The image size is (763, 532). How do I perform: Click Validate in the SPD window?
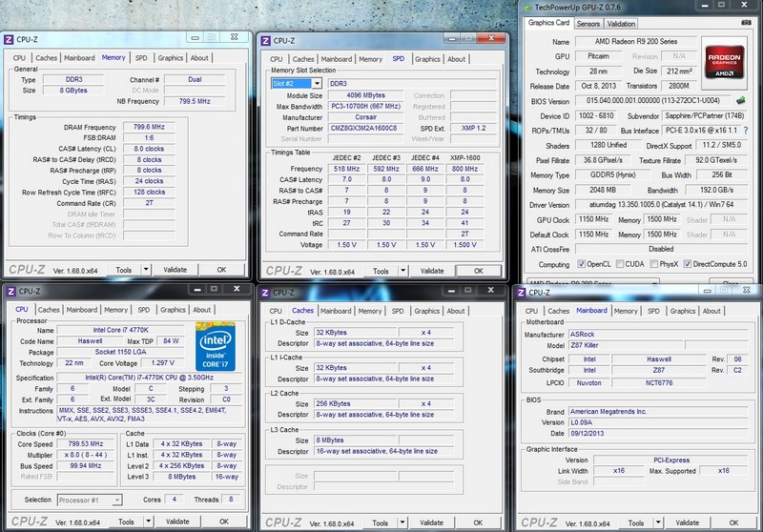click(x=432, y=271)
